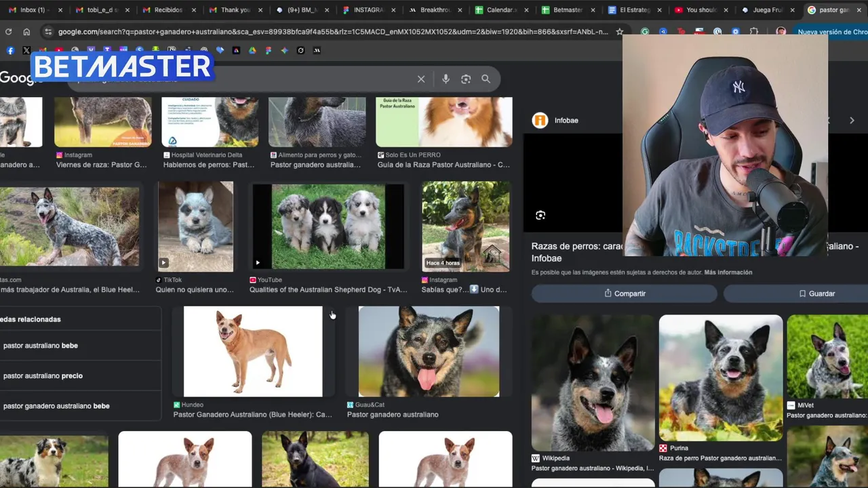Screen dimensions: 868x488
Task: Open the Instagram Hace 4 horas thumbnail
Action: 466,226
